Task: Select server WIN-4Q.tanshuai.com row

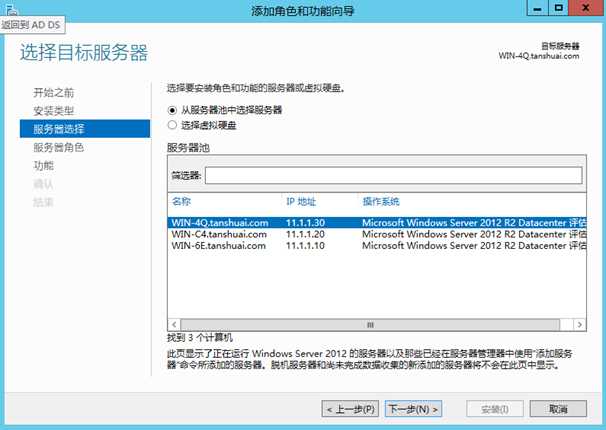Action: coord(377,223)
